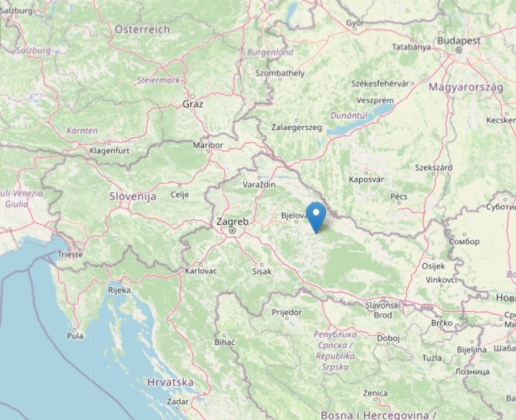Screen dimensions: 516x420
Task: Select the Graz city label
Action: tap(193, 104)
